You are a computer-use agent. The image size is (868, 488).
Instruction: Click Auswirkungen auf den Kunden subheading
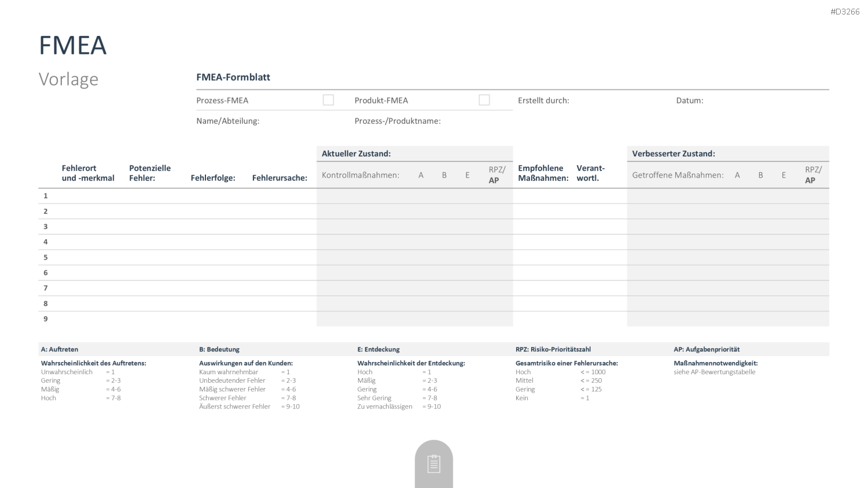click(x=246, y=363)
